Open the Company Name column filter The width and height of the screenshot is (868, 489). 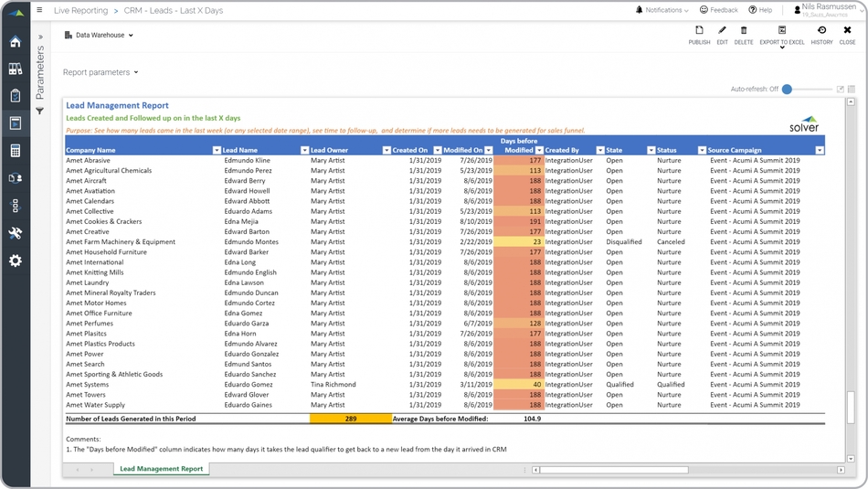[217, 150]
